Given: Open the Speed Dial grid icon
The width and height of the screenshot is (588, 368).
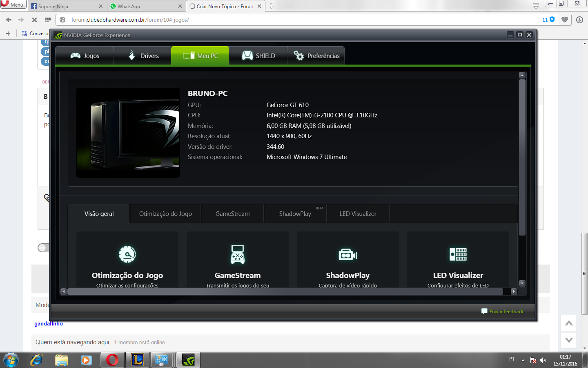Looking at the screenshot, I should pos(48,20).
